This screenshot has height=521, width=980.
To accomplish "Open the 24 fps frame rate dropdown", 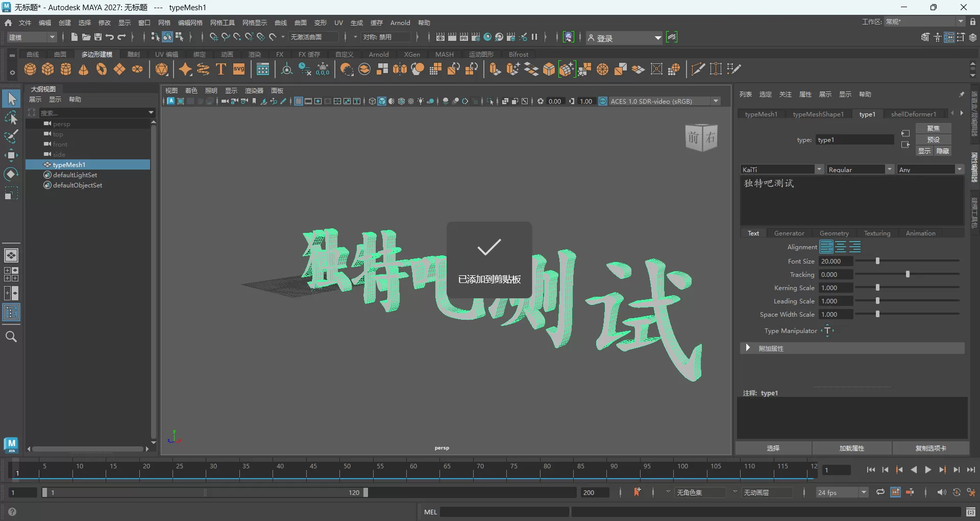I will coord(863,492).
